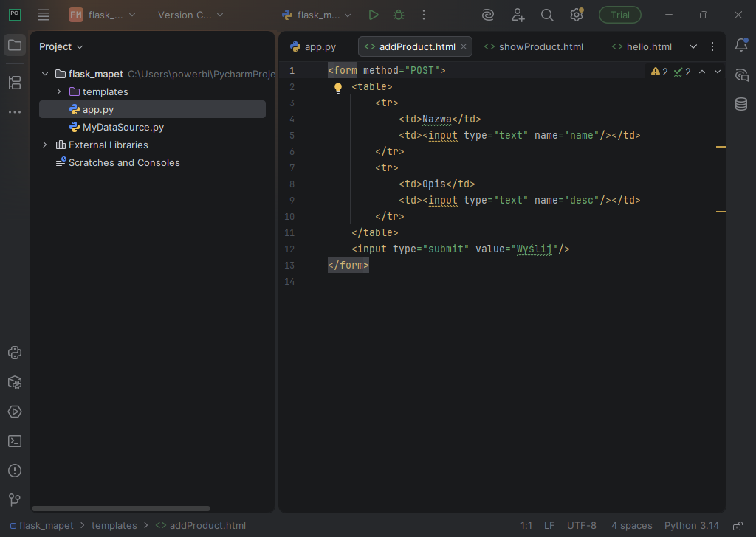Open the run configuration dropdown
The width and height of the screenshot is (756, 537).
316,15
